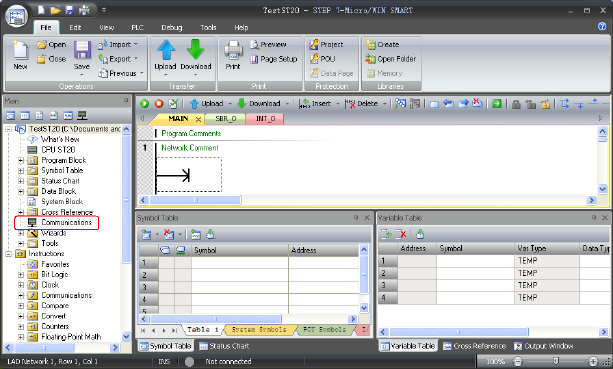The image size is (613, 369).
Task: Open the Insert dropdown arrow in editor toolbar
Action: click(x=338, y=104)
